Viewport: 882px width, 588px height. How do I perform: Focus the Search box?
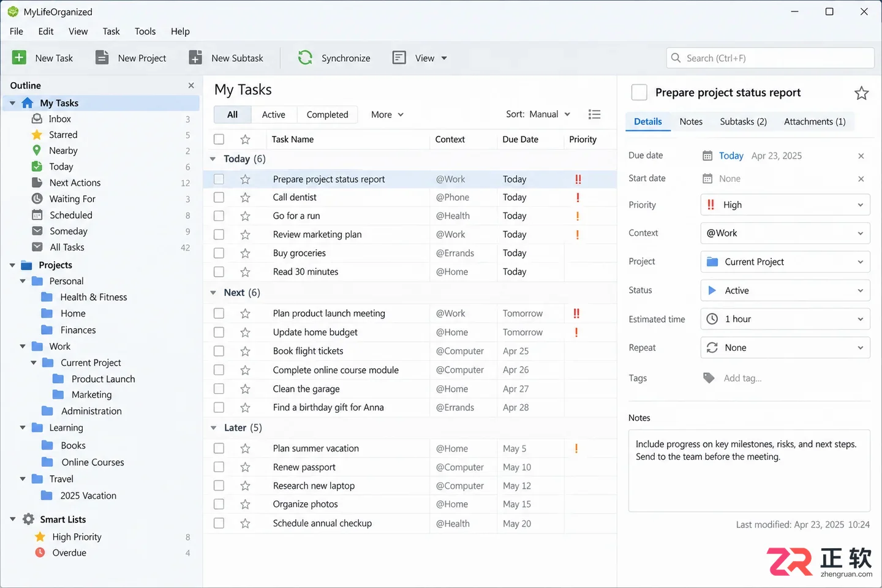[x=770, y=58]
